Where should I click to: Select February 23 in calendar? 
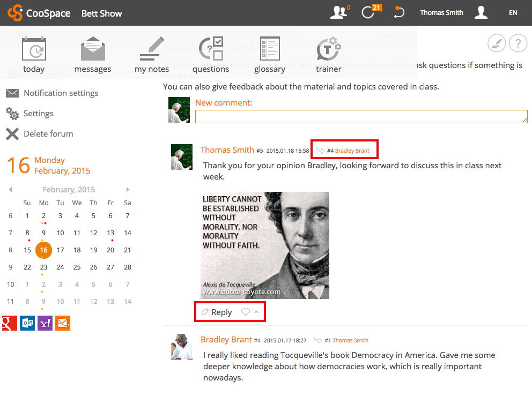44,267
